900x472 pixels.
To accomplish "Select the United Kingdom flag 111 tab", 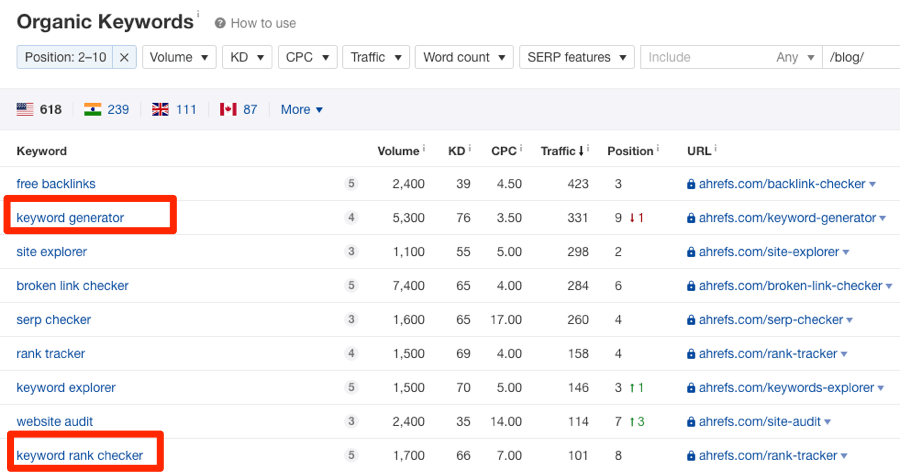I will coord(174,110).
